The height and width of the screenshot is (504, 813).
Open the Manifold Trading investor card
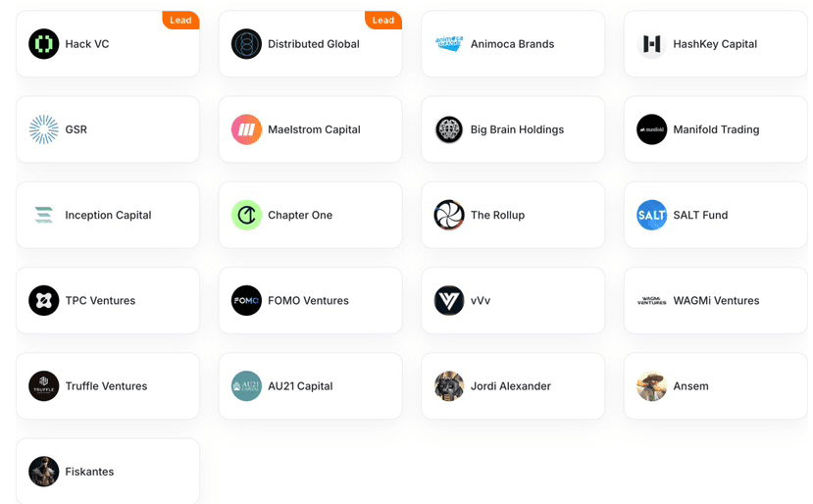point(716,129)
